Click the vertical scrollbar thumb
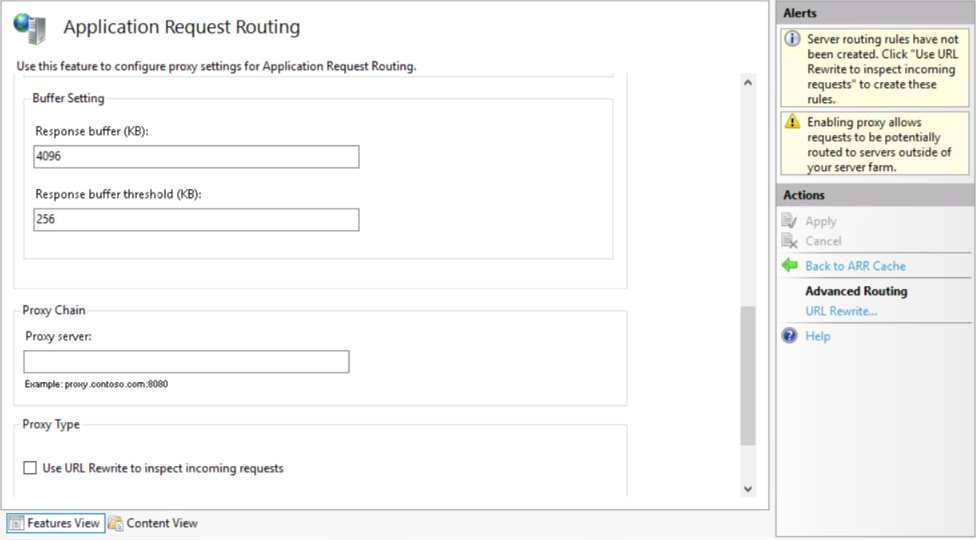This screenshot has width=976, height=540. point(748,376)
